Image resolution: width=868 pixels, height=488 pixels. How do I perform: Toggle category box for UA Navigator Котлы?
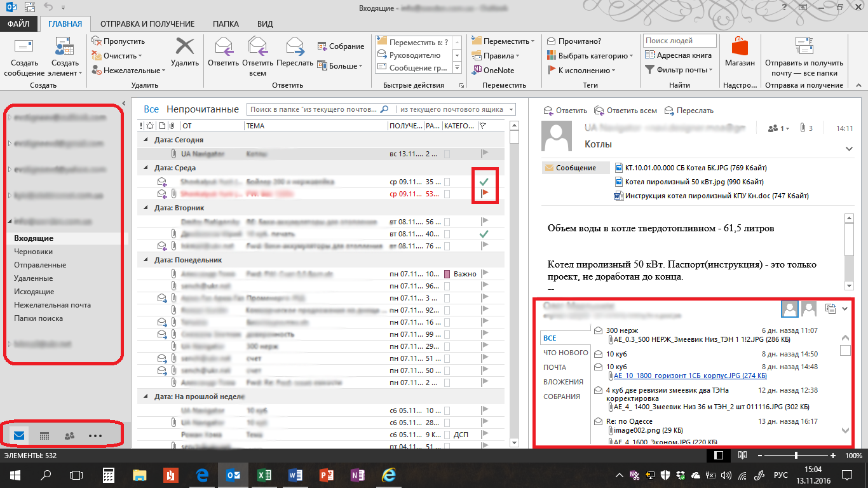pyautogui.click(x=447, y=154)
